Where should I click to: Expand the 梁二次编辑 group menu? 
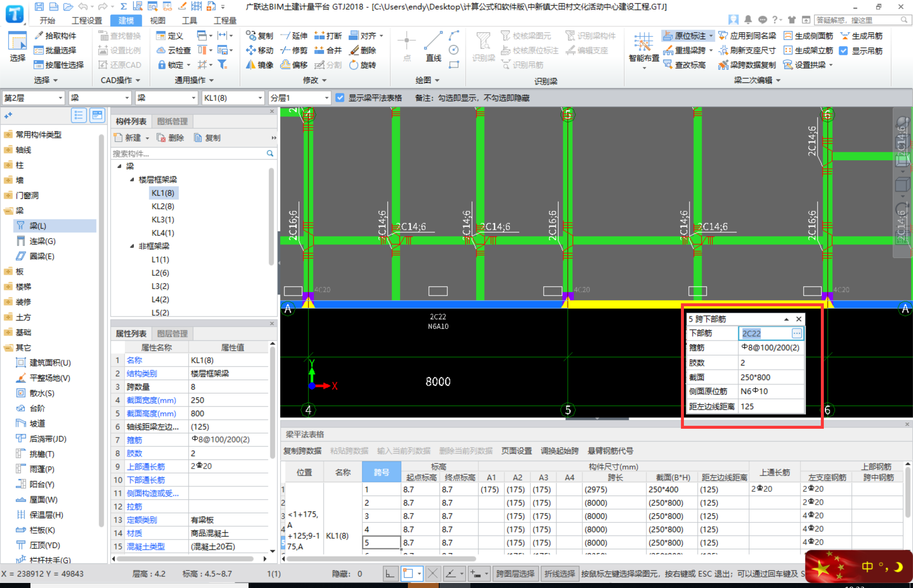(x=757, y=80)
